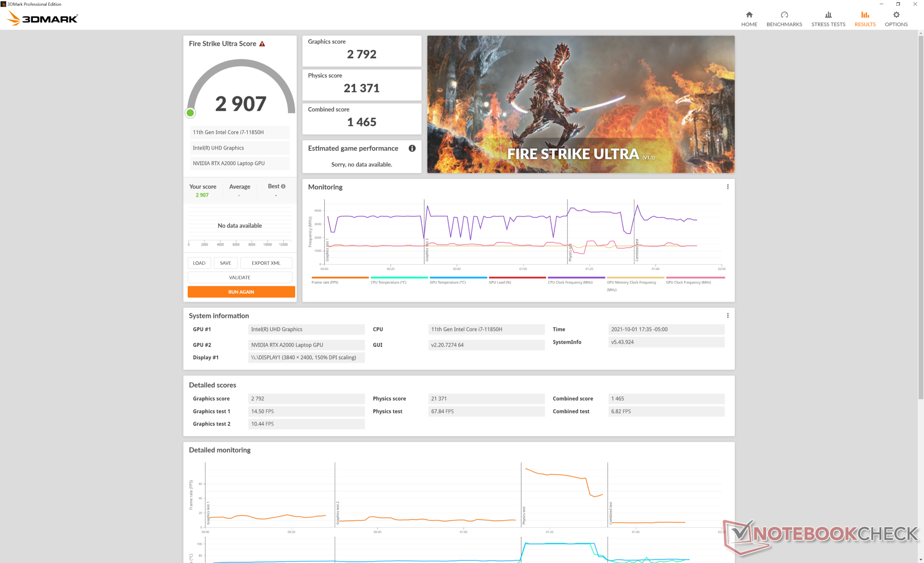924x563 pixels.
Task: Toggle the GPU Load (%) legend series
Action: (x=517, y=280)
